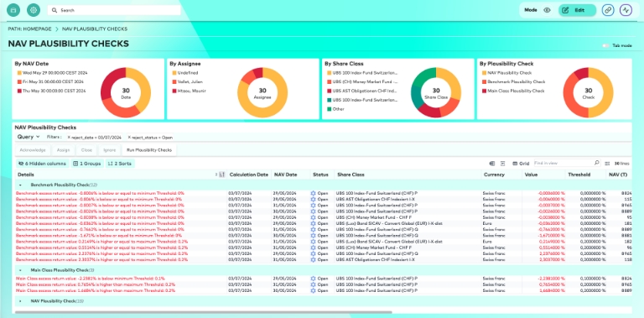Expand the NAV Plausibility Check group

coord(20,301)
